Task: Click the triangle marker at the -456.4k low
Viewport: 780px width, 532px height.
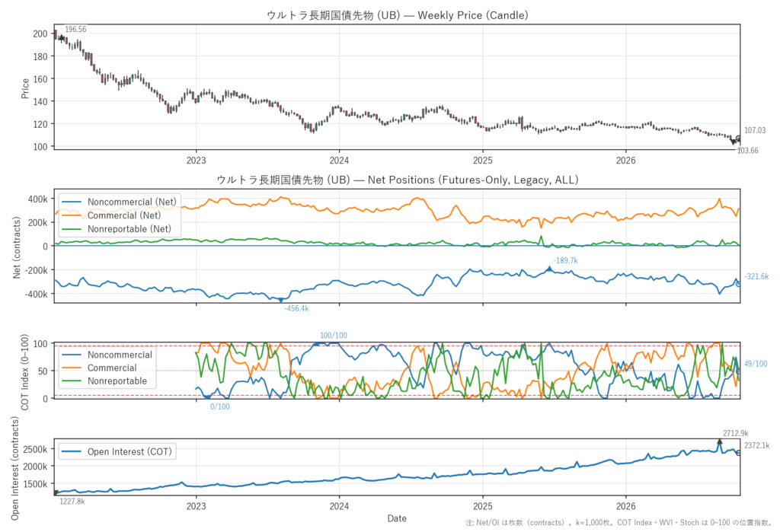Action: pyautogui.click(x=281, y=301)
